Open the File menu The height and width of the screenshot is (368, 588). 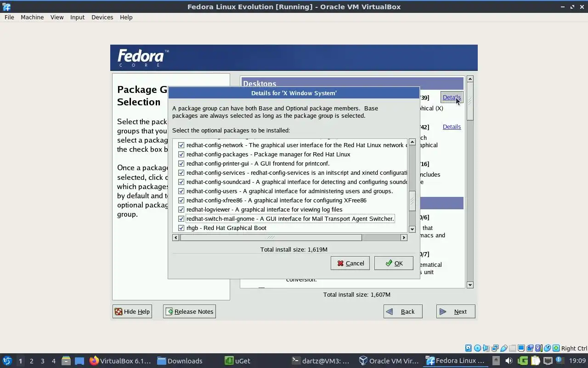click(9, 17)
